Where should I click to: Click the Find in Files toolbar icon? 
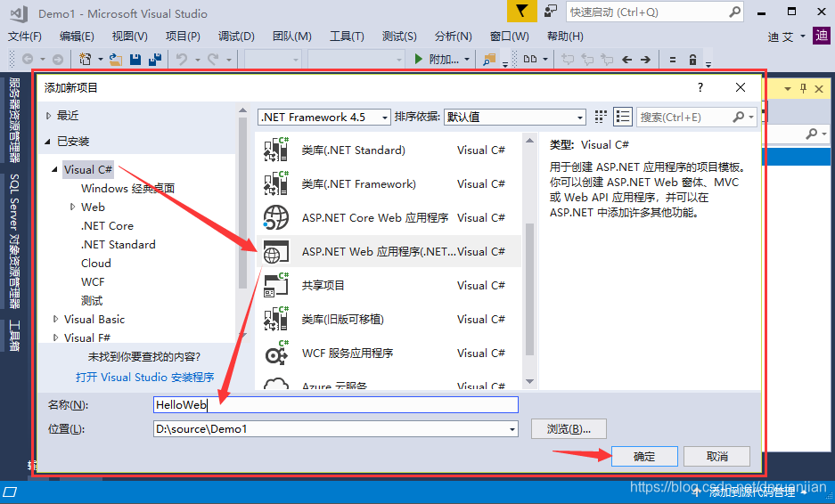coord(489,59)
